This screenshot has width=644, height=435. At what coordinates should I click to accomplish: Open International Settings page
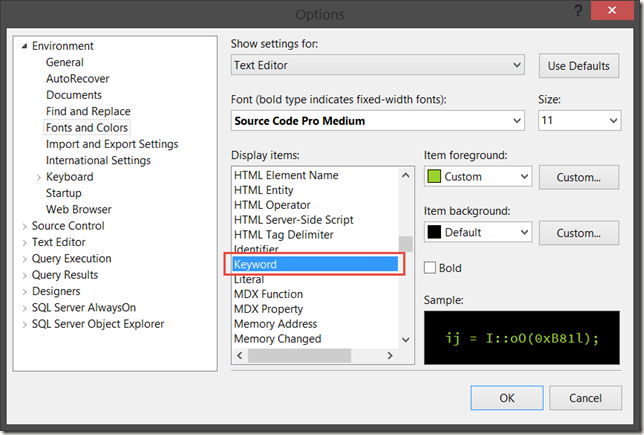click(98, 160)
